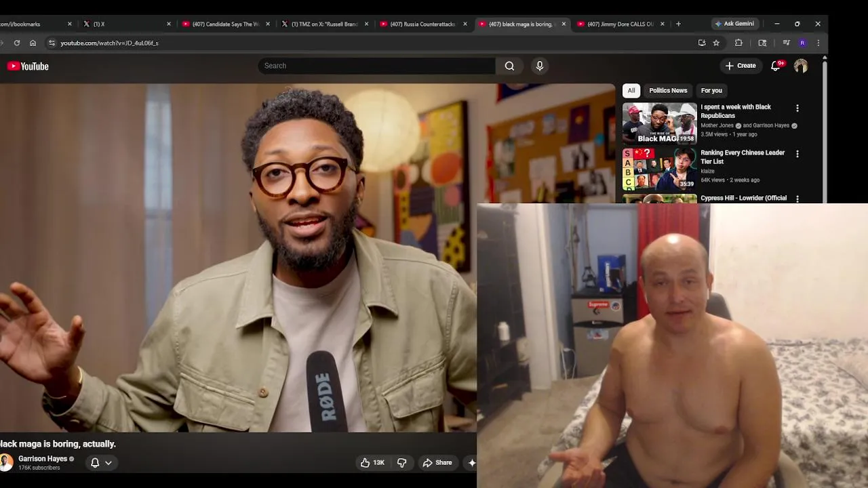Open Cypress Hill - Lowrider video title

(x=743, y=198)
